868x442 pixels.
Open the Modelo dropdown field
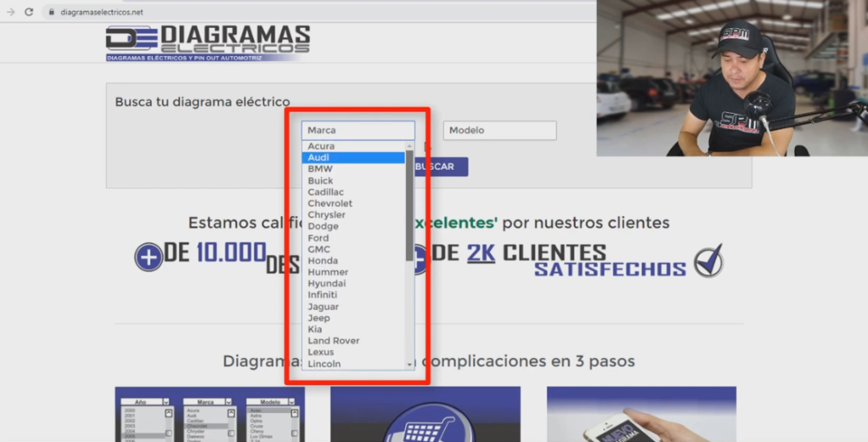tap(499, 130)
